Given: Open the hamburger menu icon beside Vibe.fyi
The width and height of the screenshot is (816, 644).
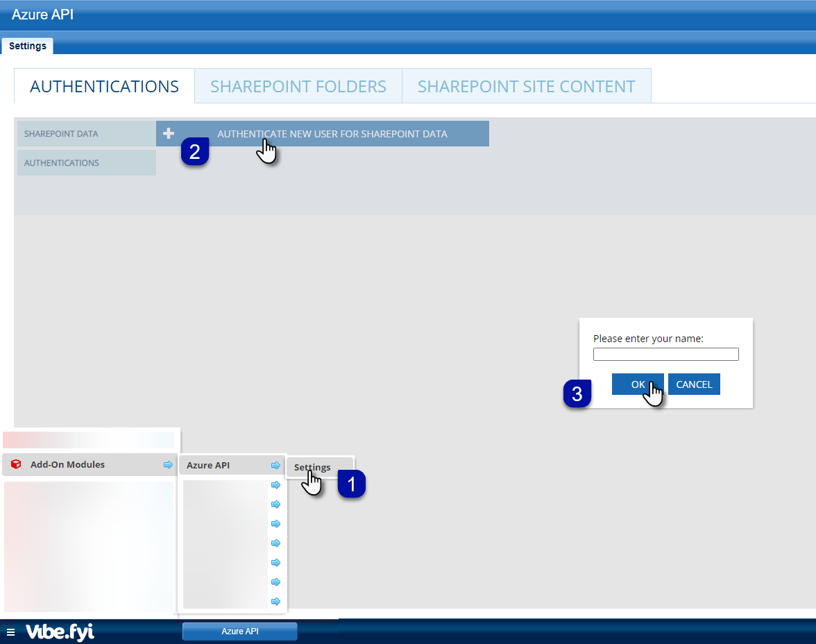Looking at the screenshot, I should click(10, 632).
